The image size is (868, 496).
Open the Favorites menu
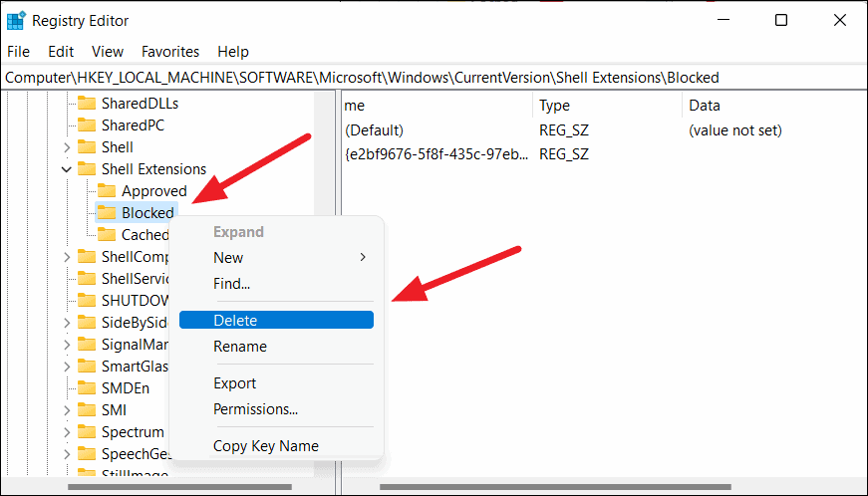[x=170, y=52]
